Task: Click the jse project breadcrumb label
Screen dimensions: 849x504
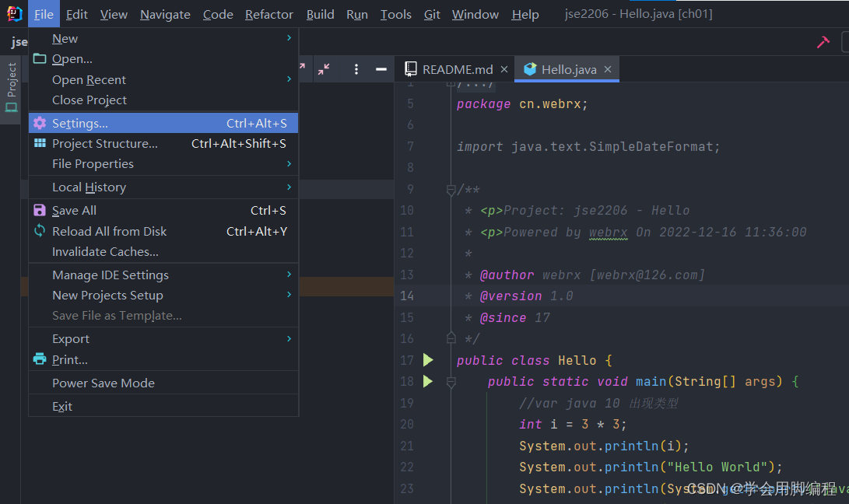Action: (19, 42)
